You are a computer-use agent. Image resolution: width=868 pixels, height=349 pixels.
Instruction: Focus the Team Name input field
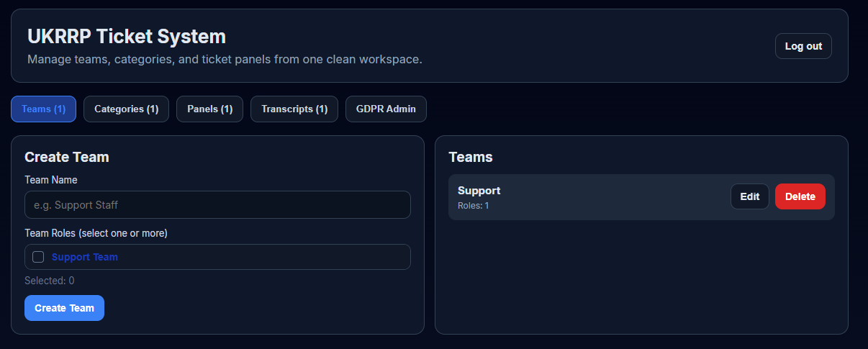tap(217, 205)
